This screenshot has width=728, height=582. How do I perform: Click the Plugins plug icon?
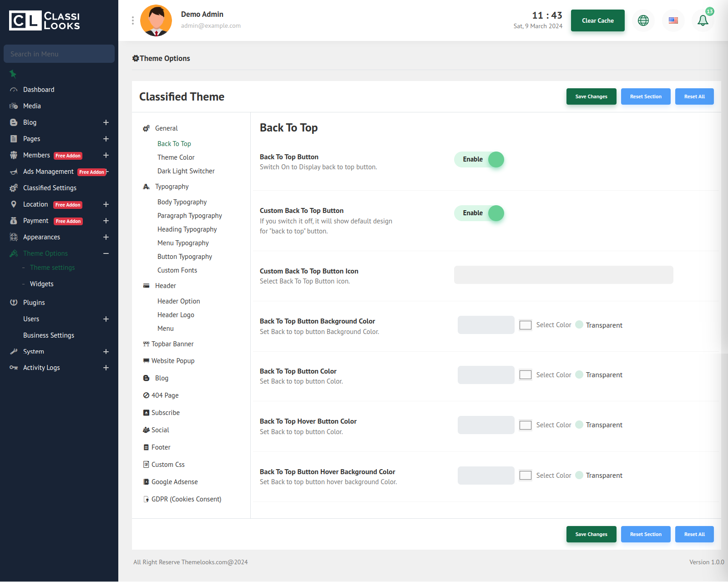tap(14, 303)
